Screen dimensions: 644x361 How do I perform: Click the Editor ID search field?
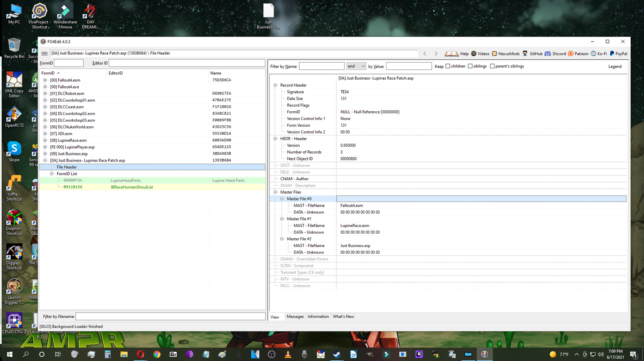(187, 63)
